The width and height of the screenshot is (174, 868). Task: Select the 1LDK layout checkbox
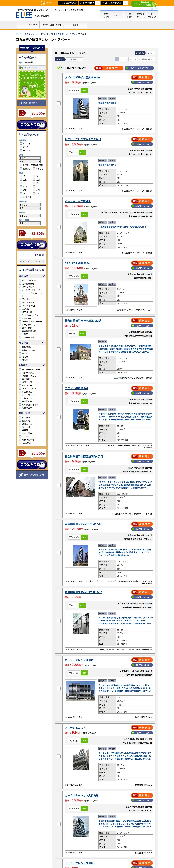(x=34, y=180)
